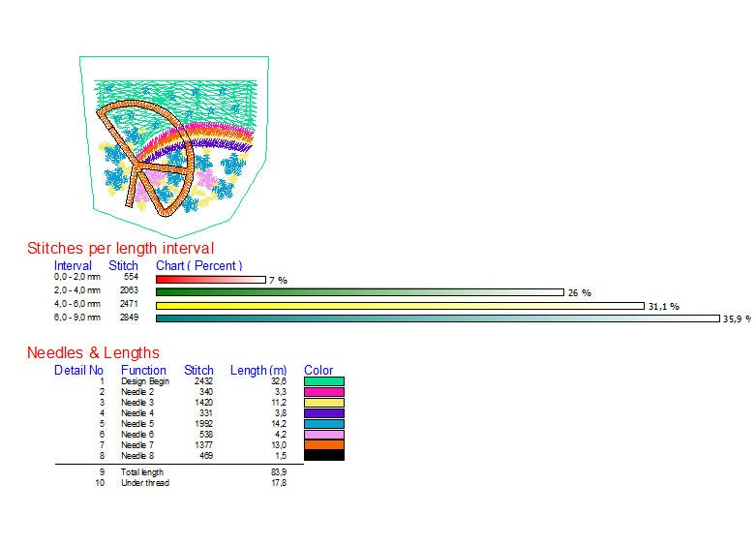The width and height of the screenshot is (756, 545).
Task: Click the 'Stitches per length interval' heading
Action: point(121,249)
